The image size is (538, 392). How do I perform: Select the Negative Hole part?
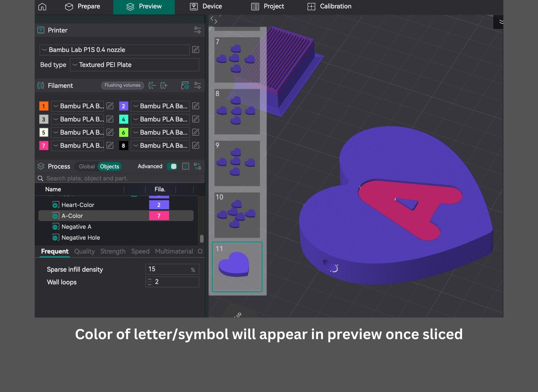click(x=81, y=238)
